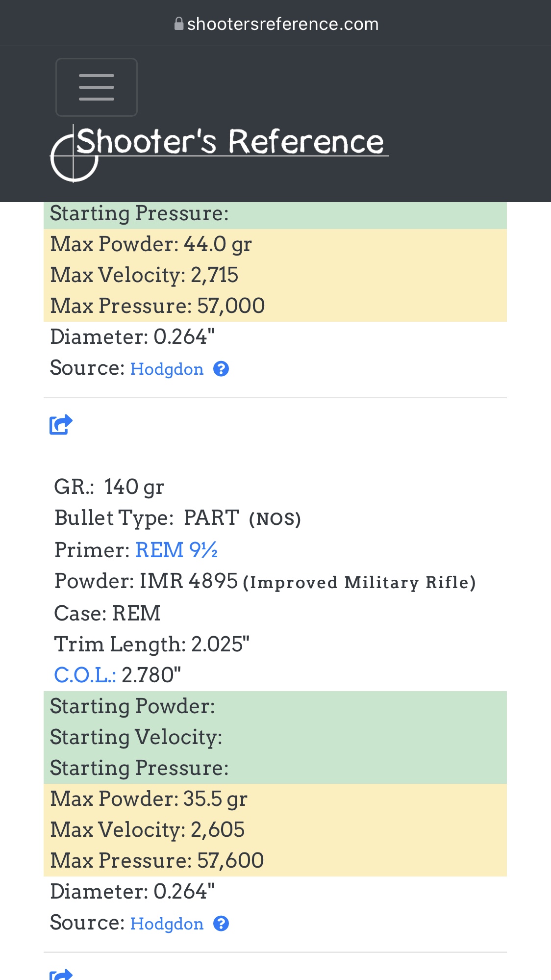Share the 140 gr IMR 4895 load
Viewport: 551px width, 980px height.
pos(61,425)
